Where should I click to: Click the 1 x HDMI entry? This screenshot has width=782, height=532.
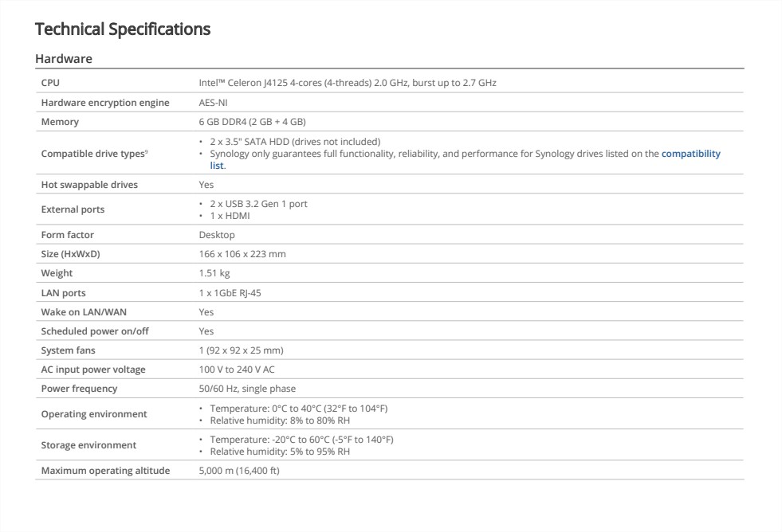click(x=230, y=216)
